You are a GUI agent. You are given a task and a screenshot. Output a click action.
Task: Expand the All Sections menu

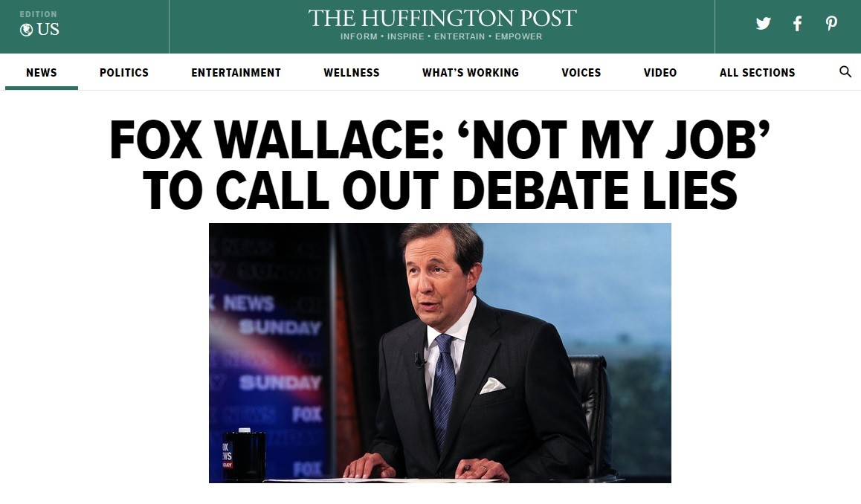click(757, 72)
